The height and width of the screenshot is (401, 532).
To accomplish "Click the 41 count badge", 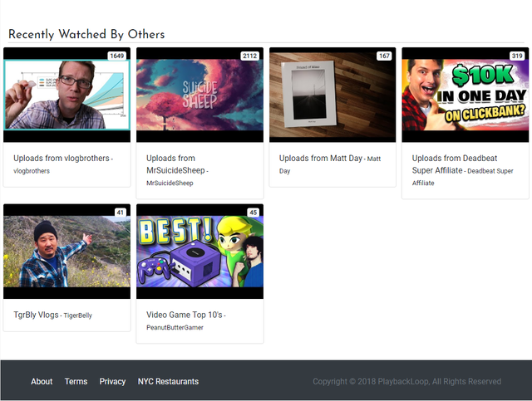I will coord(121,213).
